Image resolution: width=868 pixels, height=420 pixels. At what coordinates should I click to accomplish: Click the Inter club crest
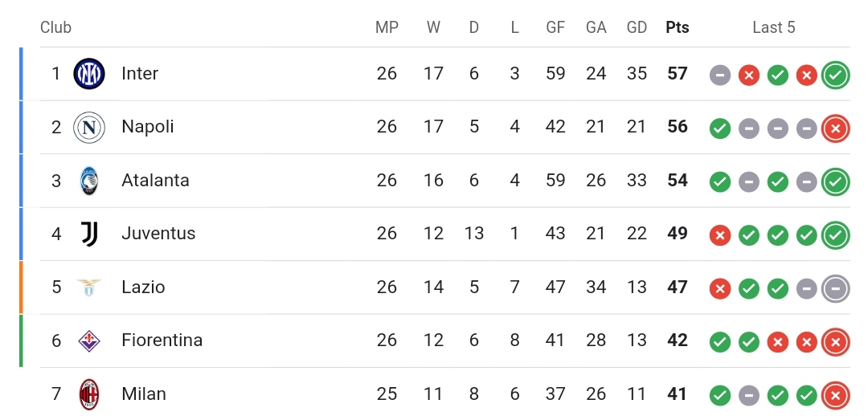click(x=89, y=74)
